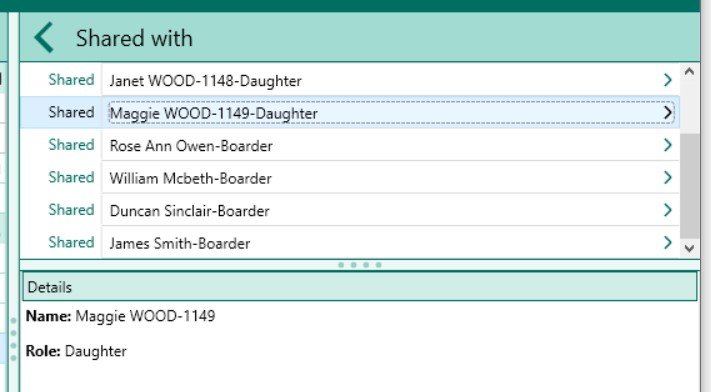Open chevron for Maggie WOOD-1149-Daughter

point(667,113)
